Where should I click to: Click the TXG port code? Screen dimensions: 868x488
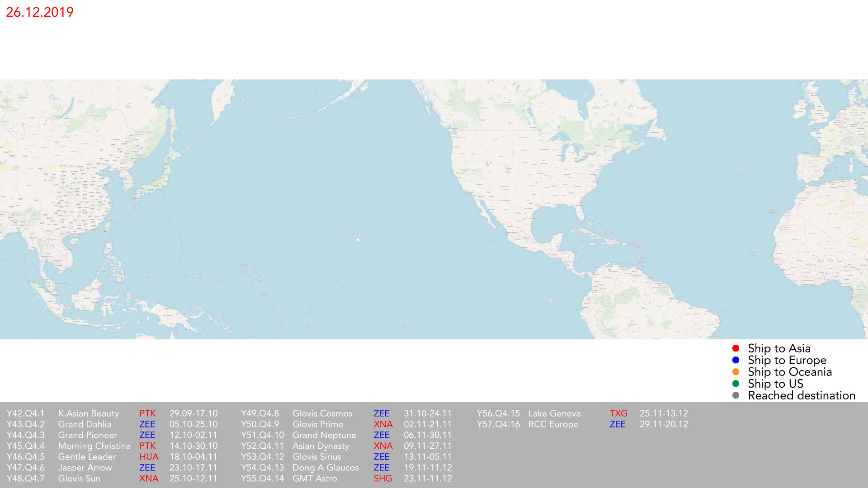click(x=618, y=413)
